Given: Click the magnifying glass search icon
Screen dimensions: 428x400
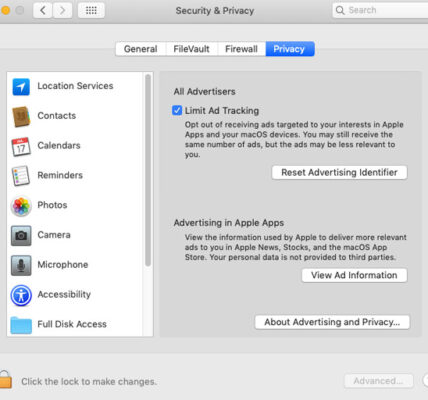Looking at the screenshot, I should (x=340, y=10).
